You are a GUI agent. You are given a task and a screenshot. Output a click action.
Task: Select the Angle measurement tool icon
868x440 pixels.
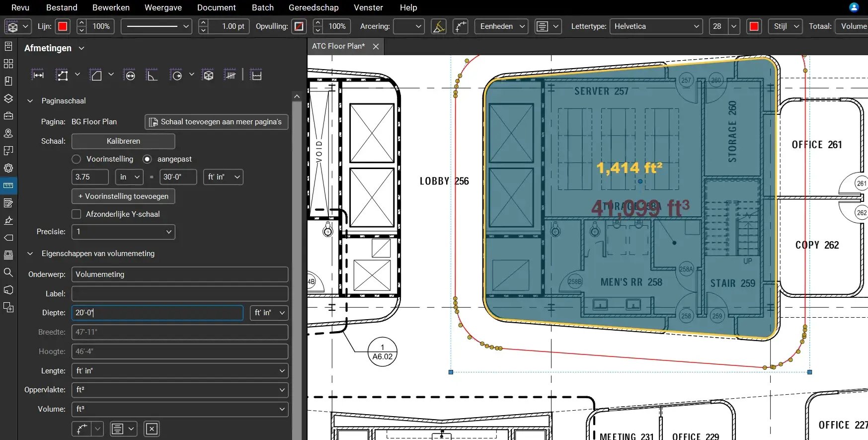coord(152,75)
